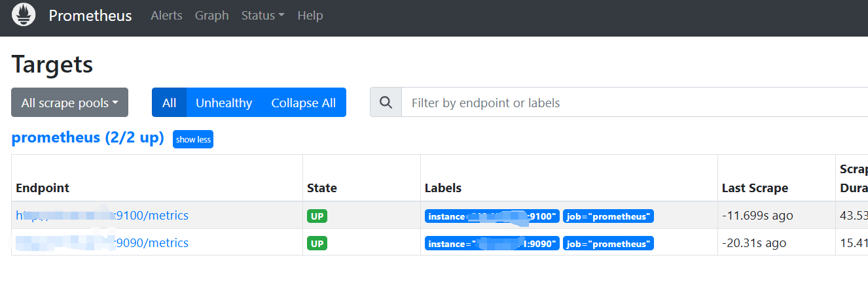Click the UP badge in 9100 row
This screenshot has width=868, height=300.
(x=317, y=216)
